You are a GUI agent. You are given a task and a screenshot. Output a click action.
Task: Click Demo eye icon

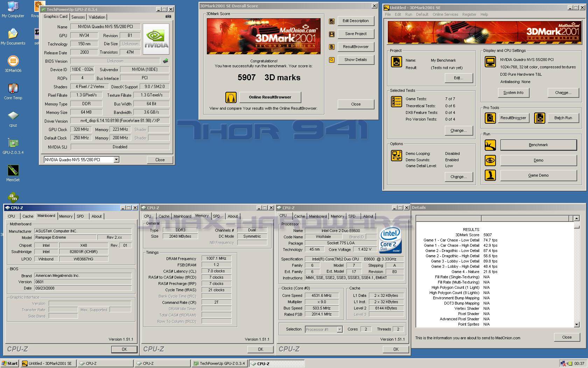(x=490, y=160)
